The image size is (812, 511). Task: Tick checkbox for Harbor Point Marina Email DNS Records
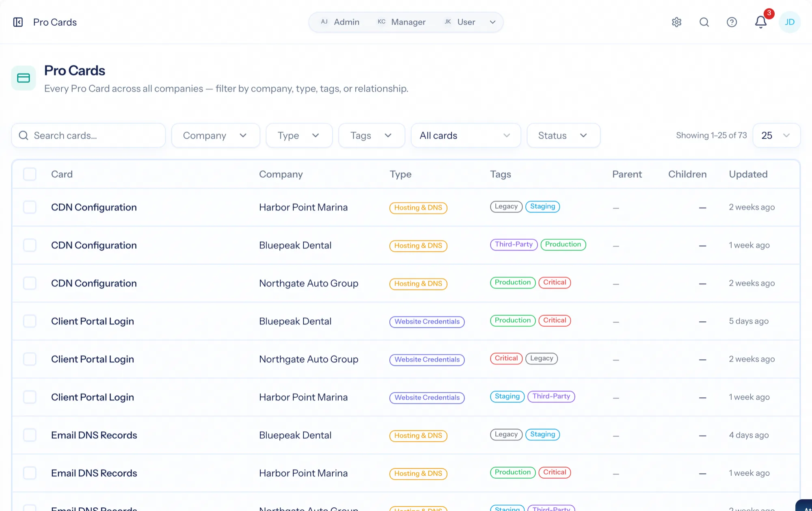[30, 473]
